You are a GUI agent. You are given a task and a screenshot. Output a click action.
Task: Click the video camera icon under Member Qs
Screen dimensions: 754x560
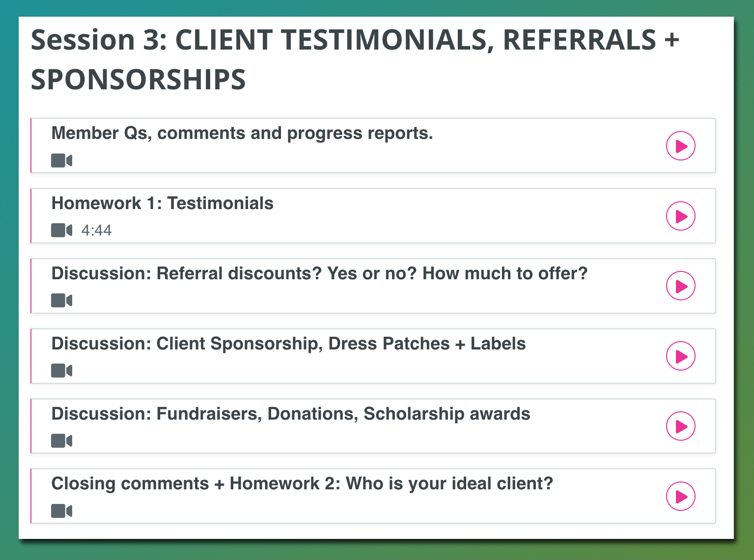point(61,160)
